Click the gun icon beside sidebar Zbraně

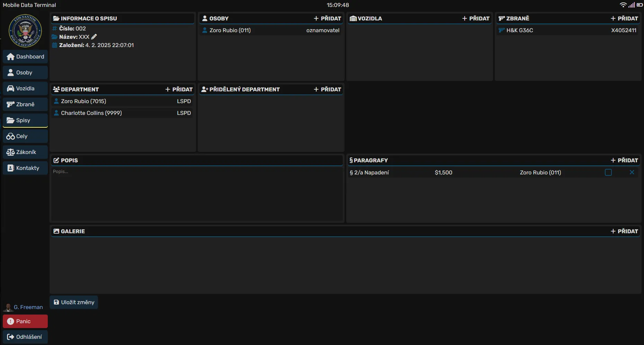11,105
